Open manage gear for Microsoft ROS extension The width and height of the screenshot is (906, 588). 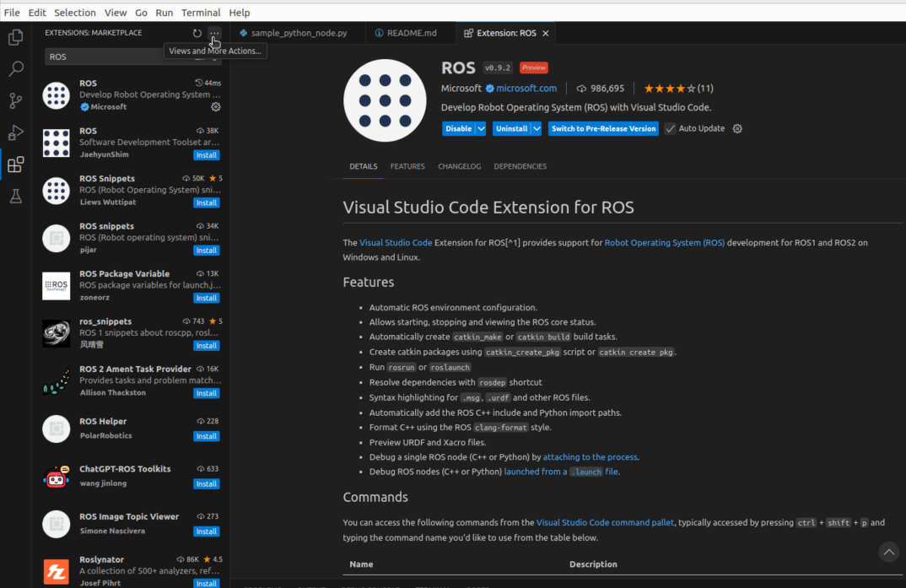tap(215, 107)
